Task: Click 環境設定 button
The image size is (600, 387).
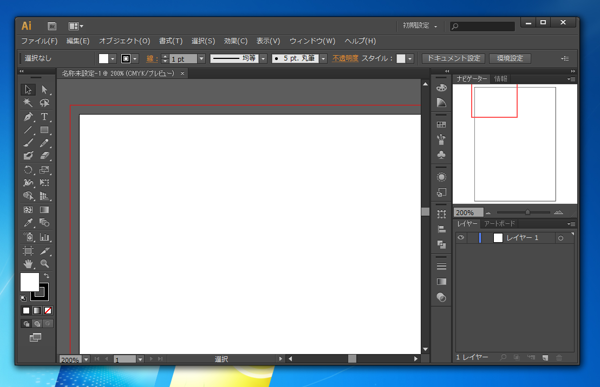Action: coord(510,58)
